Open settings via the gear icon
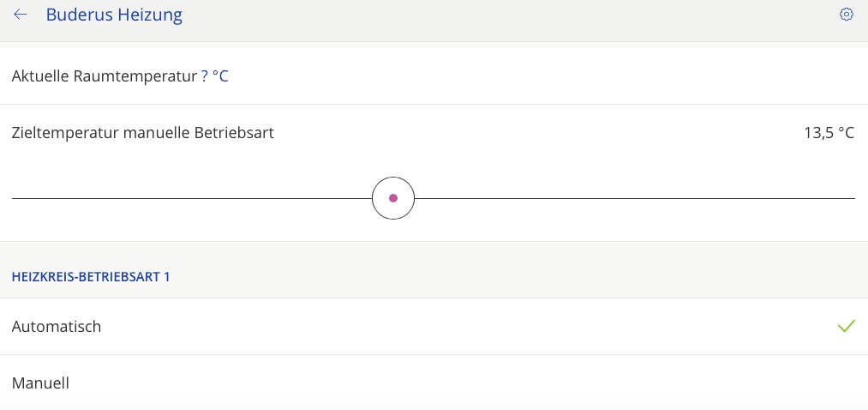 [847, 15]
